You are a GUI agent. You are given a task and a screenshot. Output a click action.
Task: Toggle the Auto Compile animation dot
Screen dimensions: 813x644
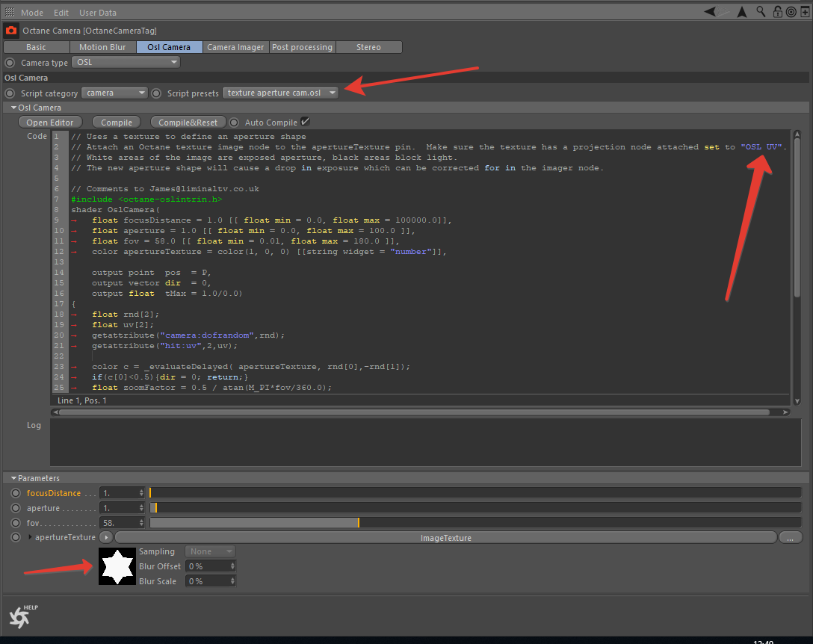(234, 123)
